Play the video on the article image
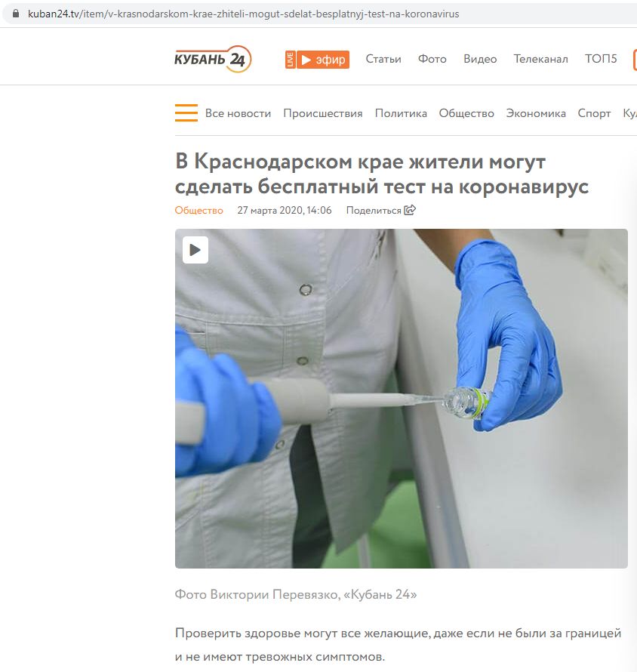Screen dimensions: 637x672 click(x=195, y=250)
